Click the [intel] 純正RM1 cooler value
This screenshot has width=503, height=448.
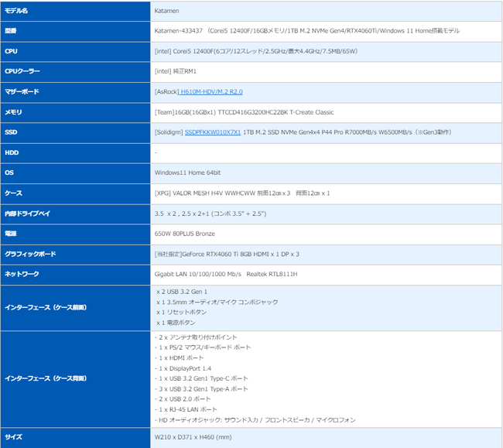coord(176,71)
